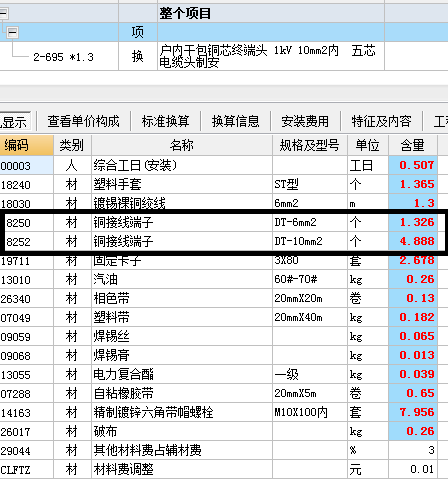448x483 pixels.
Task: Click the 一级 specification cell
Action: click(x=310, y=374)
